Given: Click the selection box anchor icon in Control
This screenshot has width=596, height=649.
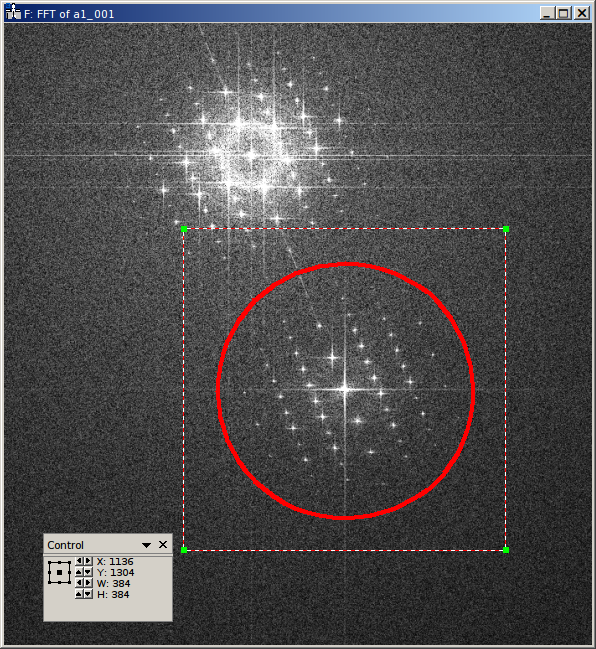Looking at the screenshot, I should pos(59,572).
